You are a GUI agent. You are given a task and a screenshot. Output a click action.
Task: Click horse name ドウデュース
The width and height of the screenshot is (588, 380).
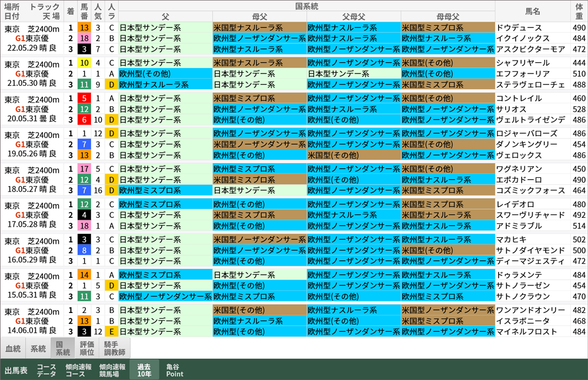click(x=516, y=28)
